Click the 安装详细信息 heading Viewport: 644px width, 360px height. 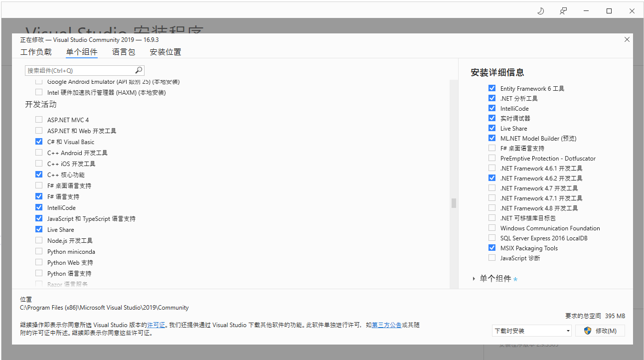pos(497,72)
